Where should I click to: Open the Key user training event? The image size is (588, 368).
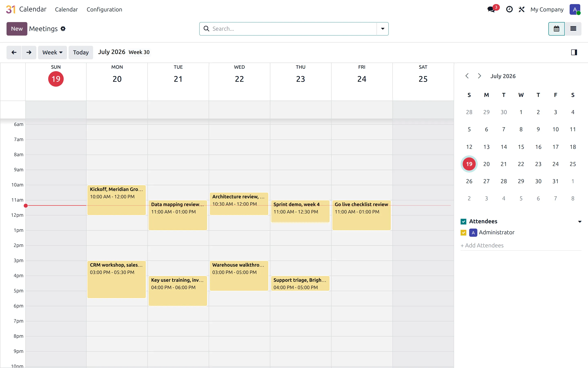click(x=178, y=291)
